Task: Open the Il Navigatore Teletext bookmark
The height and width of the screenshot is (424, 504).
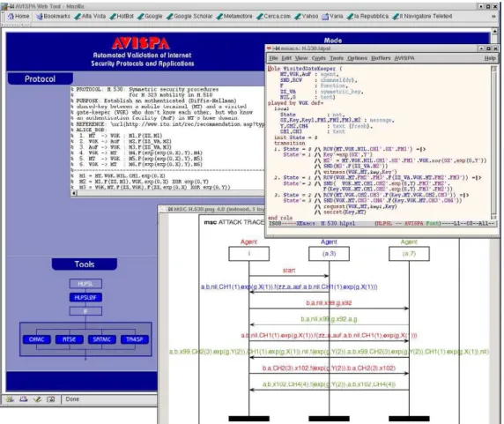Action: click(422, 16)
